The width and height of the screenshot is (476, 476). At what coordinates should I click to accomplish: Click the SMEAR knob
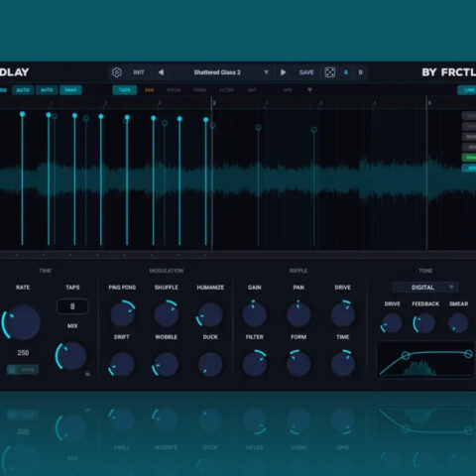coord(458,323)
